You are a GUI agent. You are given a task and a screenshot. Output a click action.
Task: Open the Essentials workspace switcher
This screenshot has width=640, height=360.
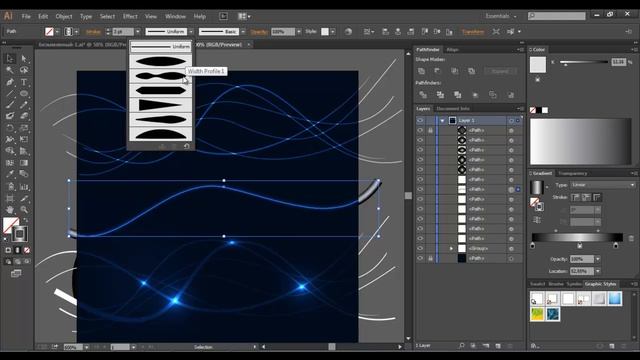click(x=501, y=16)
